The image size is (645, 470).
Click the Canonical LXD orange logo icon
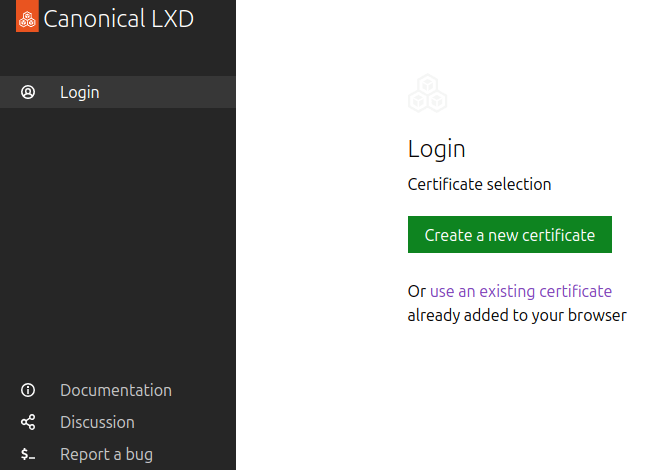coord(27,16)
